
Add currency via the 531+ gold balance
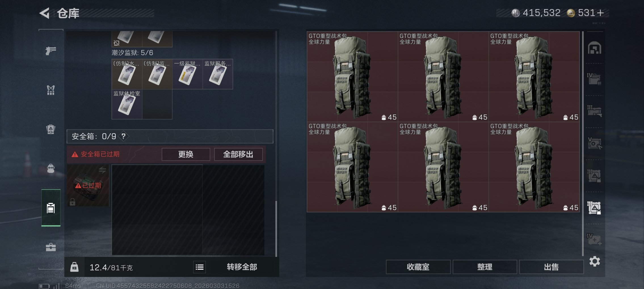pyautogui.click(x=586, y=13)
